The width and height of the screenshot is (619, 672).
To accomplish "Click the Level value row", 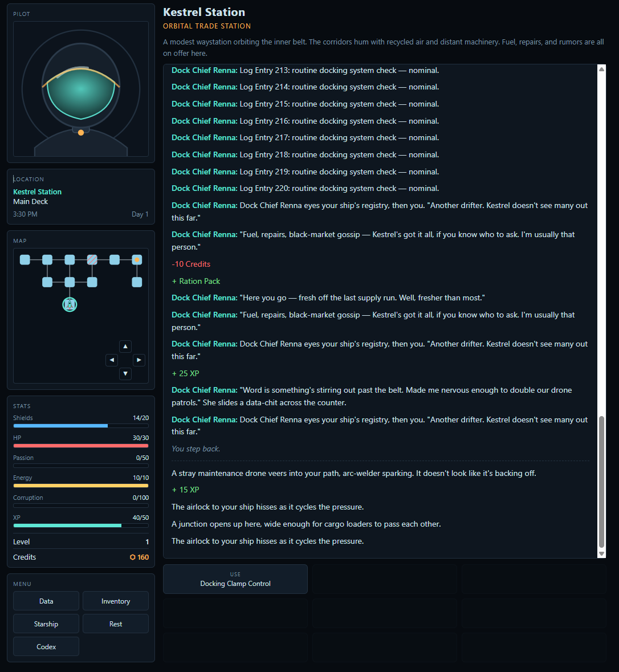I will (81, 541).
